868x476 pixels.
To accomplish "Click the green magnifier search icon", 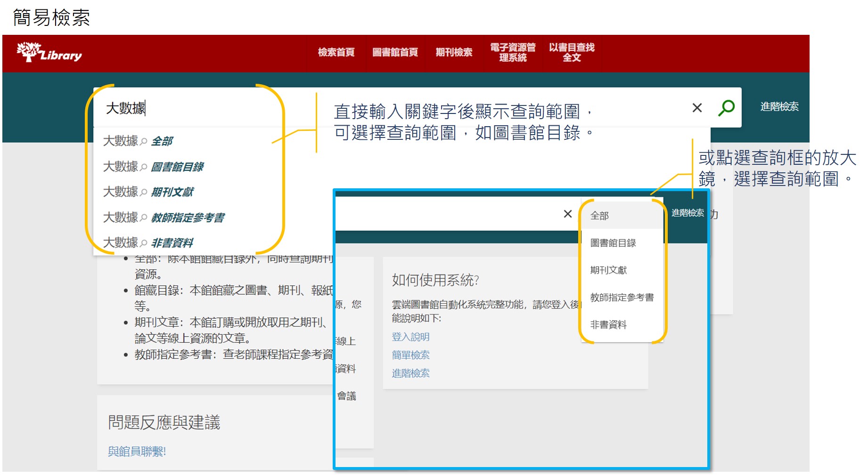I will (726, 108).
